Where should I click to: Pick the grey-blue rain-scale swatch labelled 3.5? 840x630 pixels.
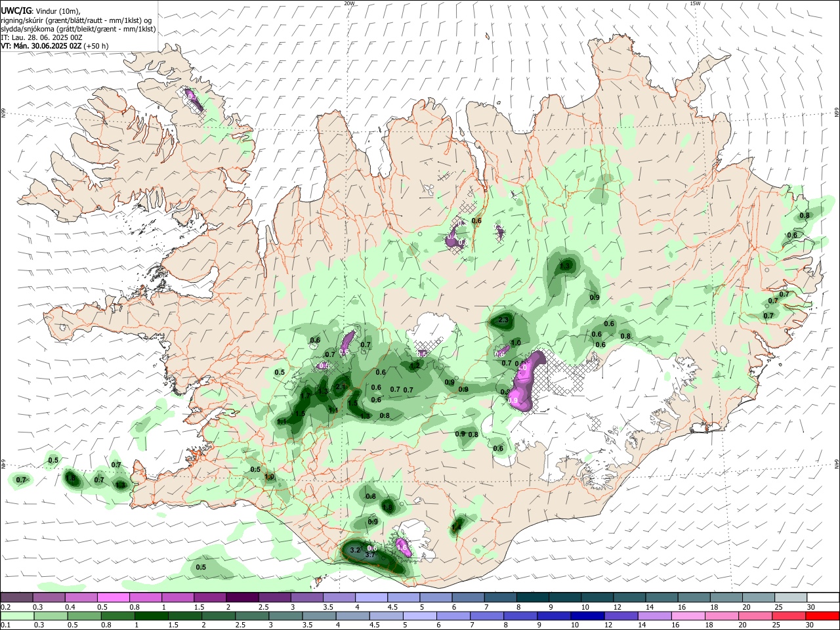(319, 616)
